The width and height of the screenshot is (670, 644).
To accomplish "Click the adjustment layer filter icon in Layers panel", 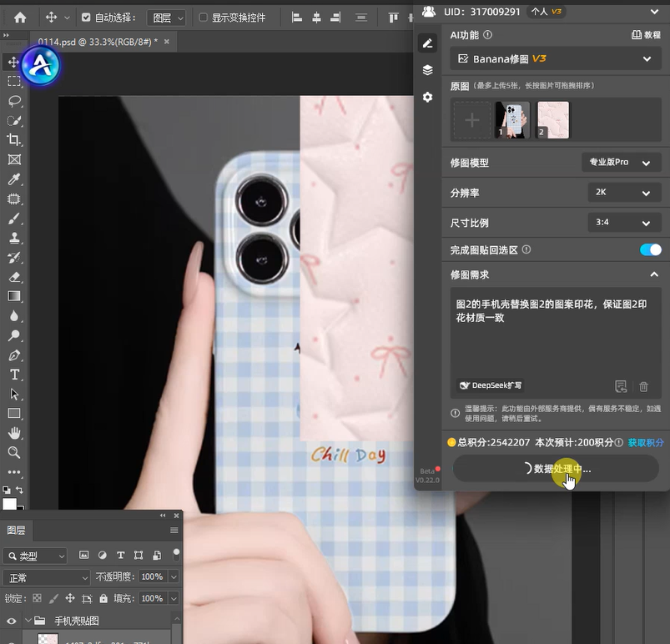I will pyautogui.click(x=103, y=555).
